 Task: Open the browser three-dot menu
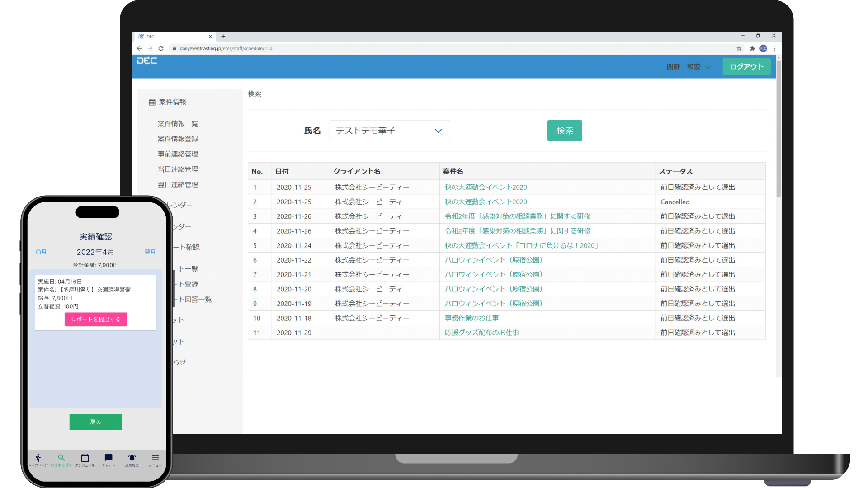point(774,48)
